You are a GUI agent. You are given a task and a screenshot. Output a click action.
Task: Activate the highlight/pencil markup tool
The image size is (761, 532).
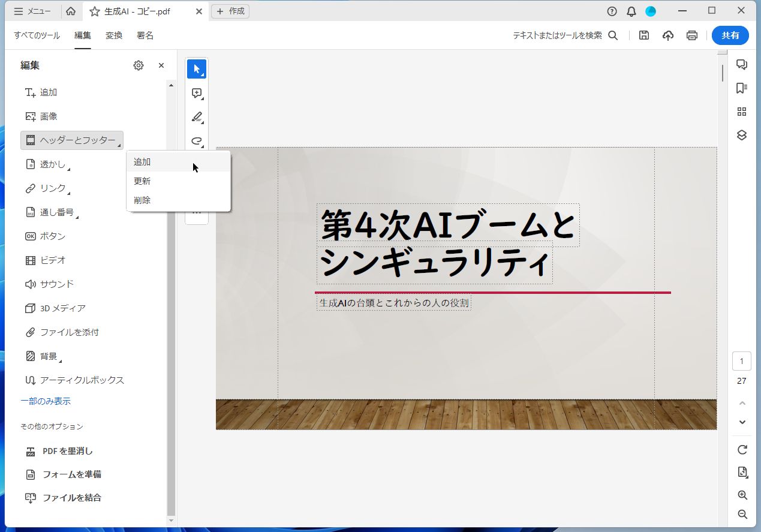click(x=197, y=116)
